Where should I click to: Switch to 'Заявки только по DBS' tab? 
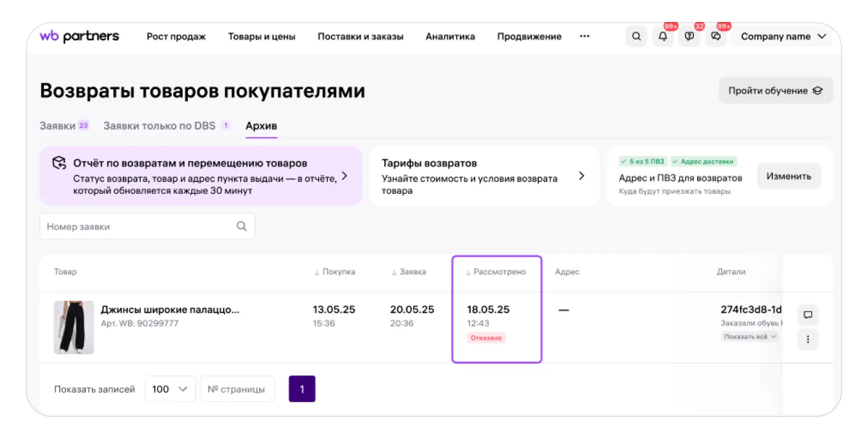166,126
